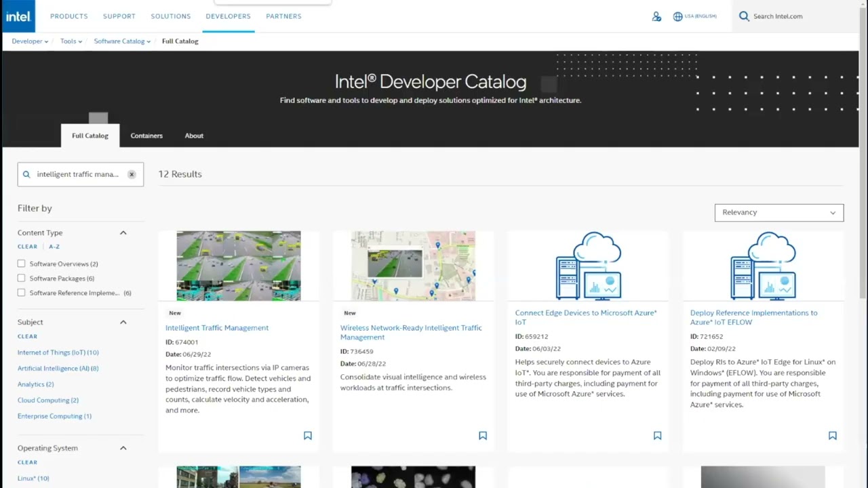Screen dimensions: 868x488
Task: Toggle the Software Reference Implementations checkbox
Action: pos(22,293)
